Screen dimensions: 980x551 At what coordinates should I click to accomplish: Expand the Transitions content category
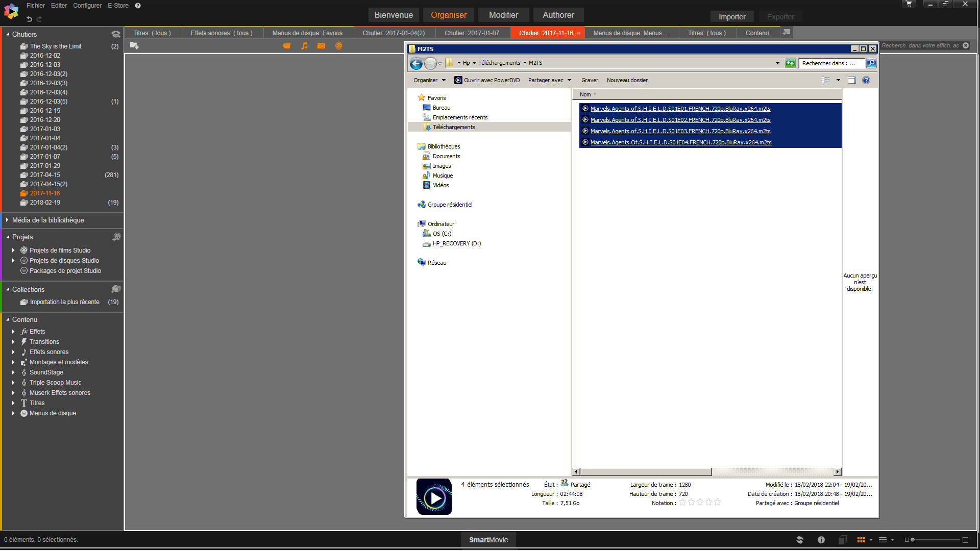click(x=13, y=342)
